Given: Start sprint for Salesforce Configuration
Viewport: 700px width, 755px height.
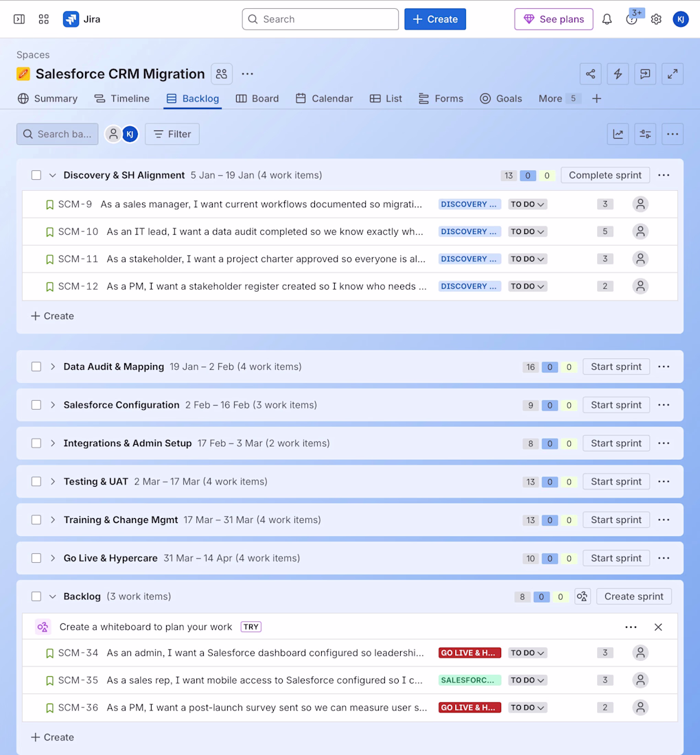Looking at the screenshot, I should click(616, 405).
